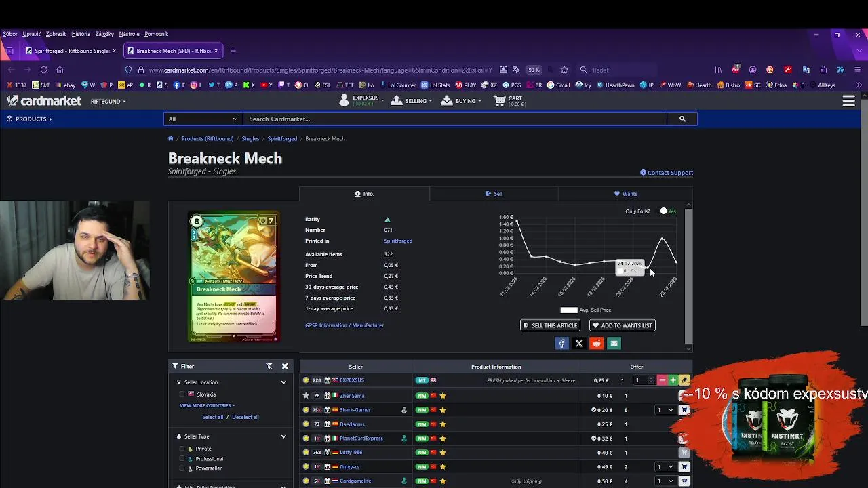
Task: Toggle the Only Foils switch
Action: pyautogui.click(x=665, y=211)
